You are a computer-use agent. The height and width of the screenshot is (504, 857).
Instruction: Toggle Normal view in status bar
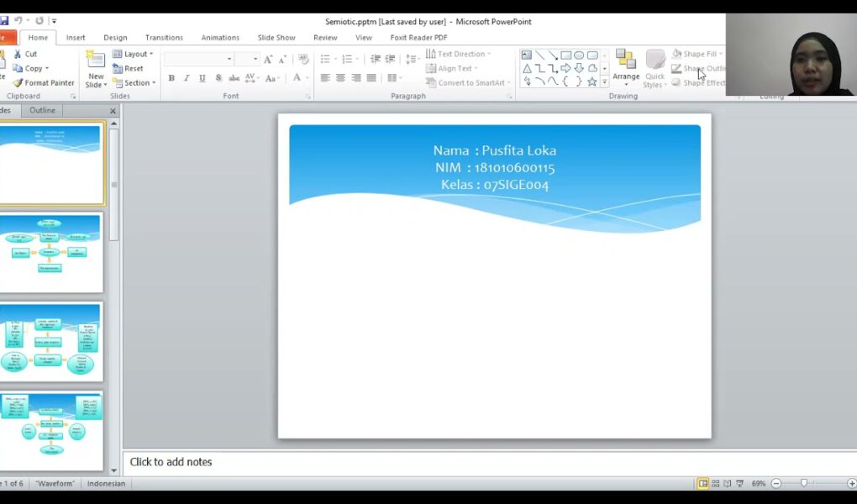[x=702, y=484]
